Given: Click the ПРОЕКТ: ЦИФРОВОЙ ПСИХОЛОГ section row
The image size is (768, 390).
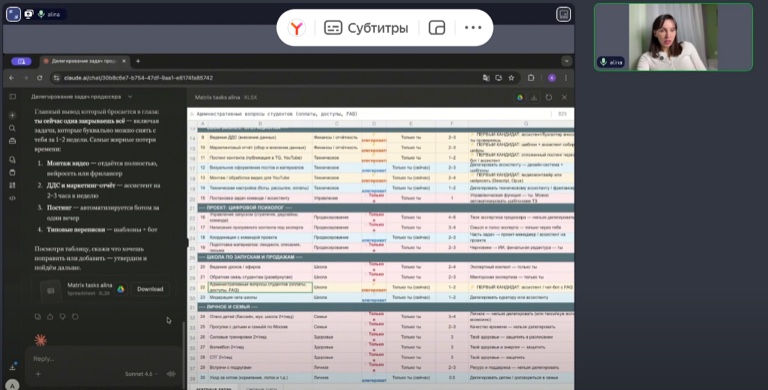Looking at the screenshot, I should coord(385,208).
